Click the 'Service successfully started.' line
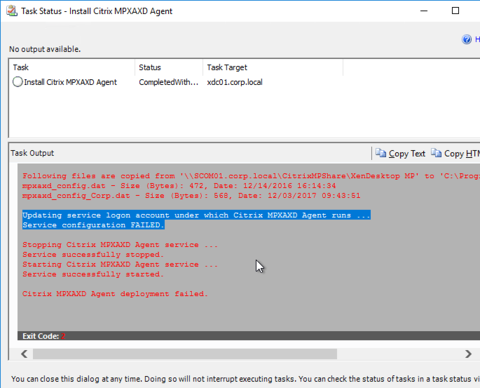The height and width of the screenshot is (388, 480). pos(93,274)
